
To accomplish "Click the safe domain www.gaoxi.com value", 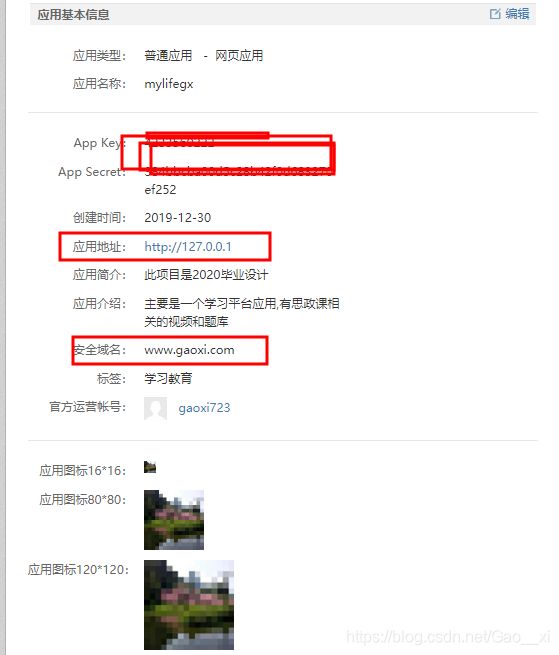I will click(x=189, y=350).
